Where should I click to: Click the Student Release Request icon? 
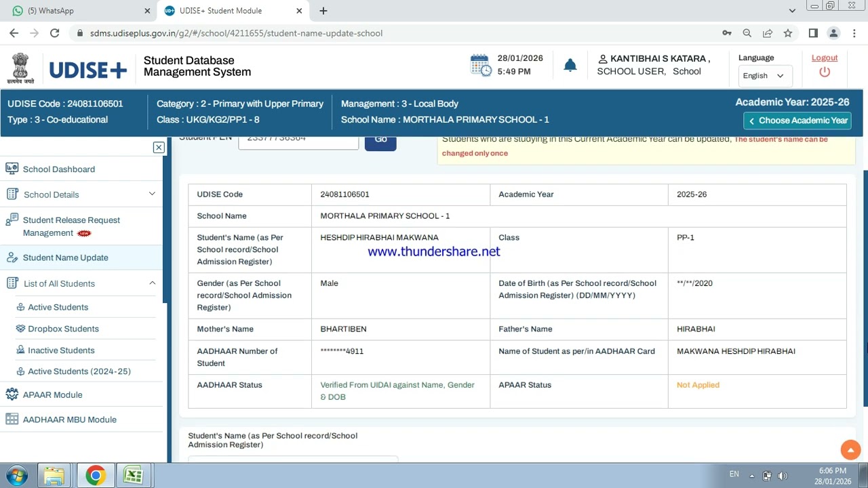pos(12,220)
